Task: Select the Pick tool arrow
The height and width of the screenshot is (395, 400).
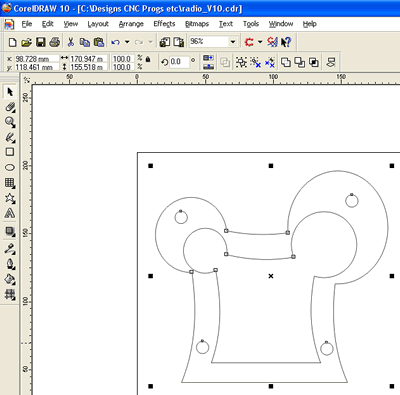Action: [x=10, y=92]
